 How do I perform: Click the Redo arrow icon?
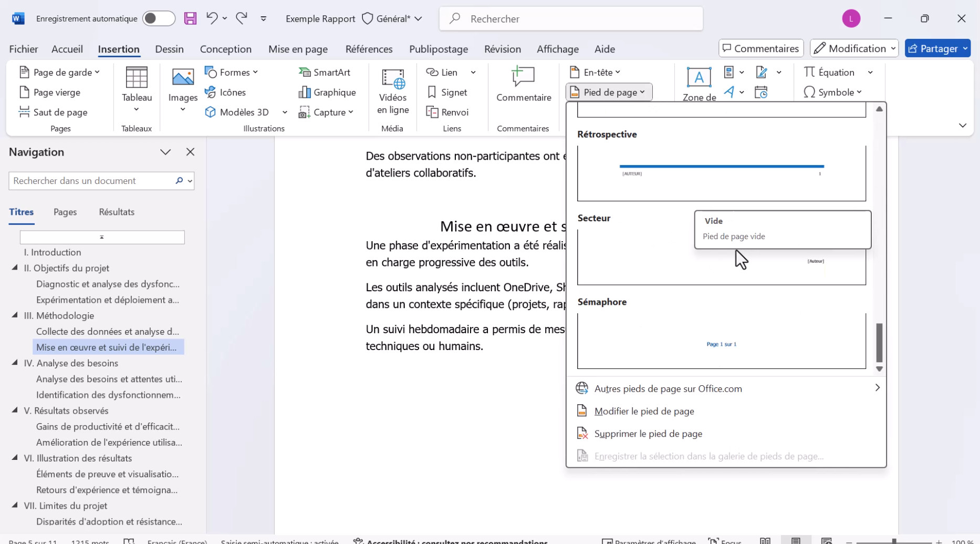[x=242, y=18]
